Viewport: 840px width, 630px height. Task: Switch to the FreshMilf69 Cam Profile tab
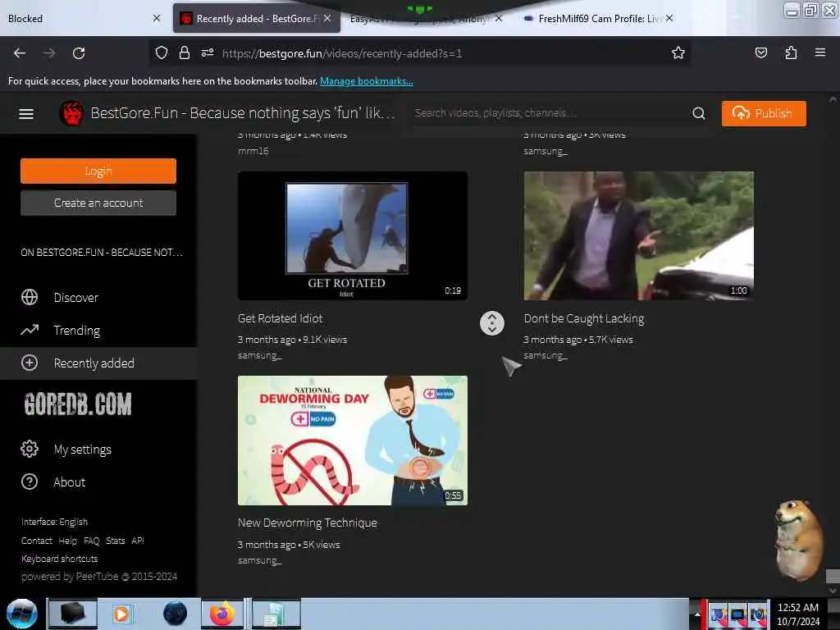[x=599, y=18]
